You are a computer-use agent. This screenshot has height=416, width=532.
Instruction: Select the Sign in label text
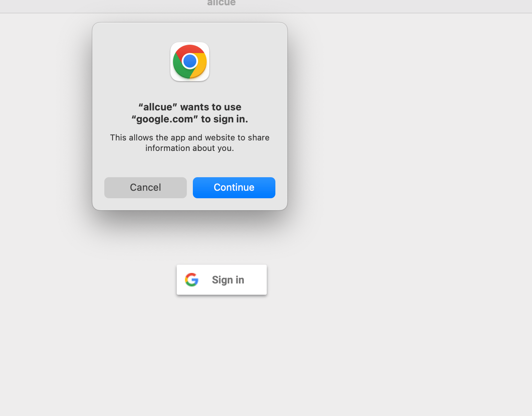coord(228,279)
